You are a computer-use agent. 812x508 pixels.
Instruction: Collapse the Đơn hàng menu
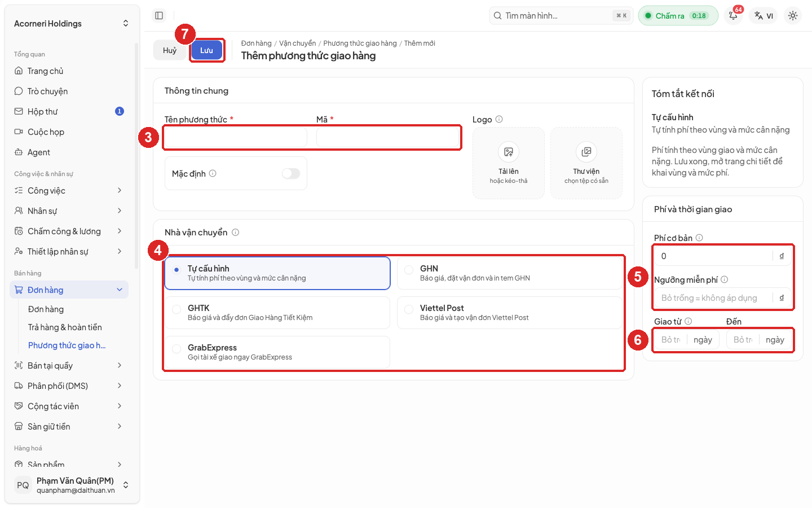(x=69, y=290)
